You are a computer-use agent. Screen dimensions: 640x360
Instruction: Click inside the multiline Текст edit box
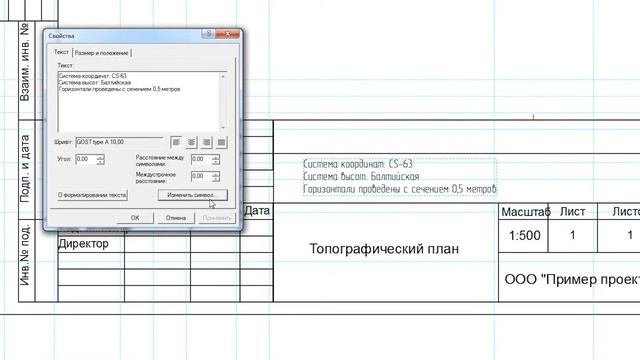coord(139,101)
